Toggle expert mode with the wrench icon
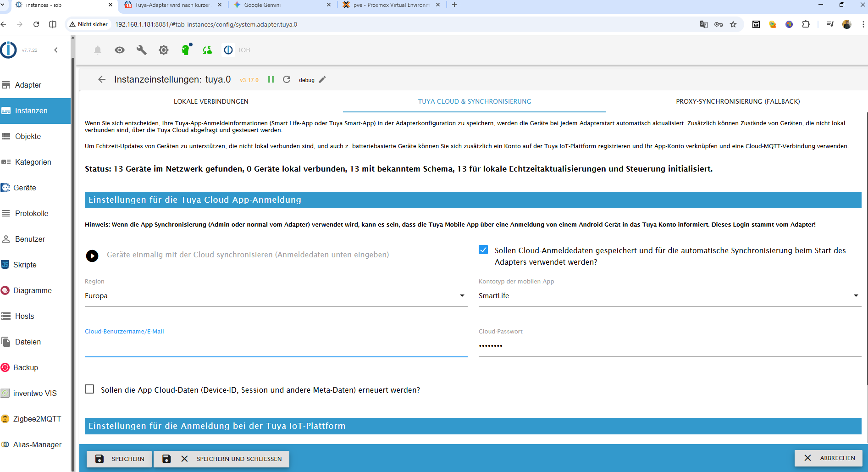Screen dimensions: 868x472 141,50
